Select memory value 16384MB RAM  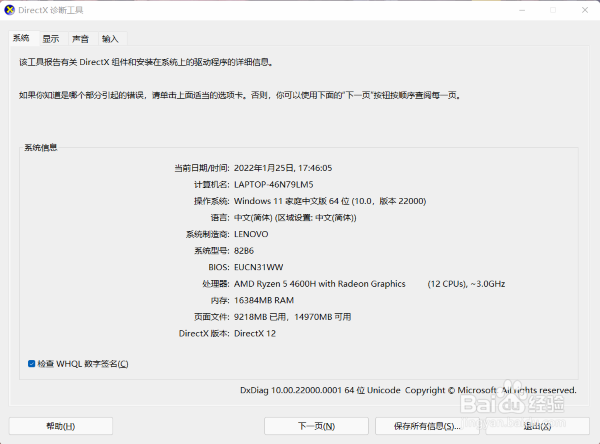tap(264, 300)
